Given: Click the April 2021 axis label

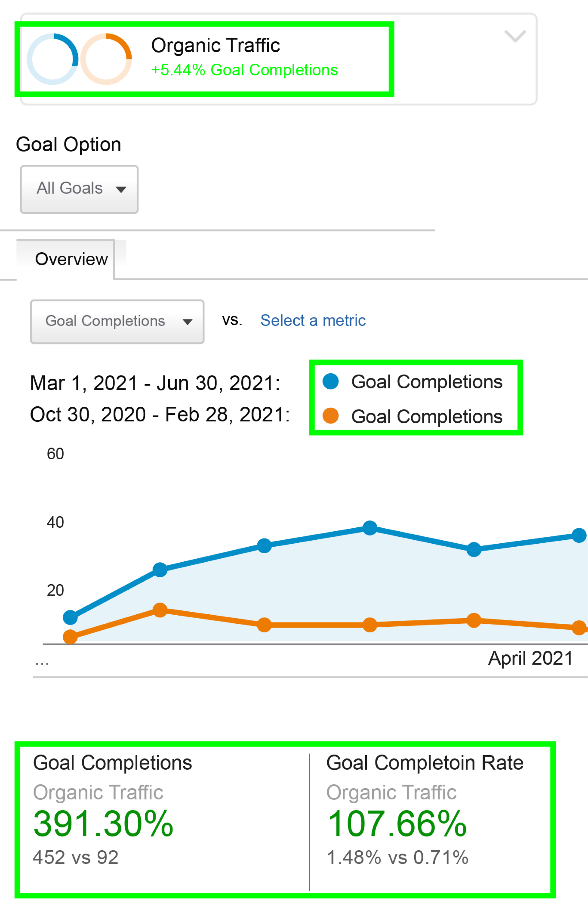Looking at the screenshot, I should [x=531, y=658].
